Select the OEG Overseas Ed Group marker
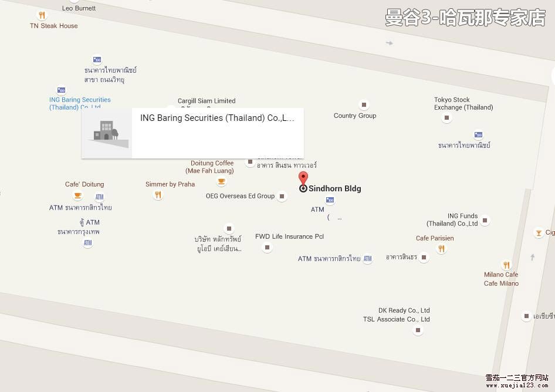Image resolution: width=555 pixels, height=392 pixels. coord(282,196)
